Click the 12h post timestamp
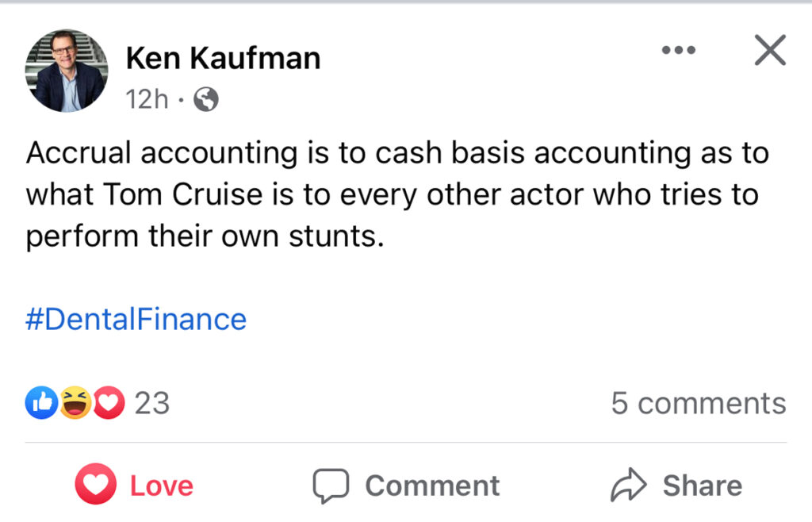Screen dimensions: 812x522 [x=147, y=99]
